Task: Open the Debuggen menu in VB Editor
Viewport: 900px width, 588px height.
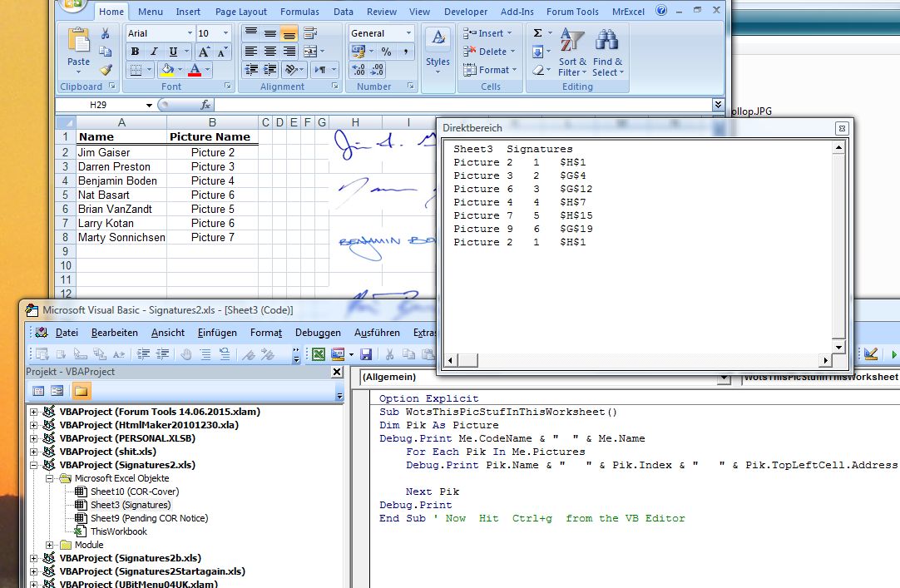Action: coord(318,333)
